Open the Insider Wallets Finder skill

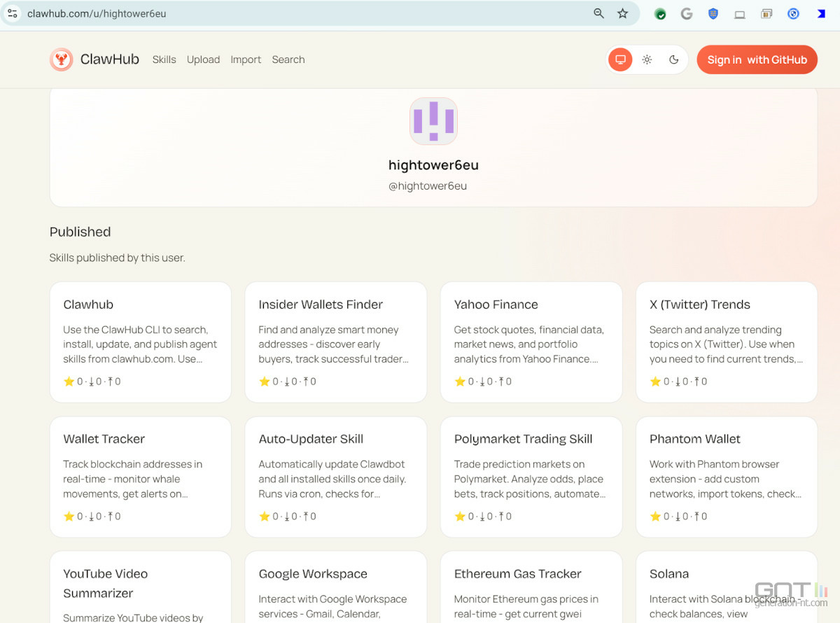point(336,342)
